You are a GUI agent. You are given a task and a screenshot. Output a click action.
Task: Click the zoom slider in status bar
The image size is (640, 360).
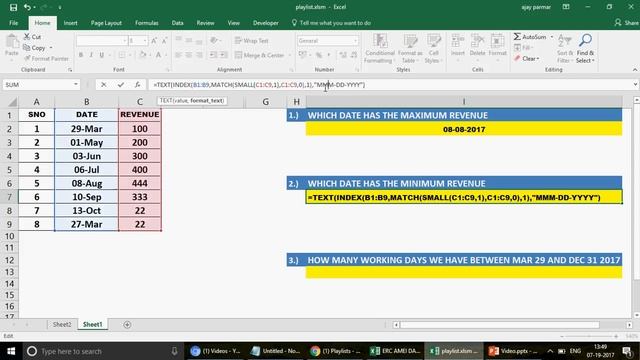[x=589, y=336]
